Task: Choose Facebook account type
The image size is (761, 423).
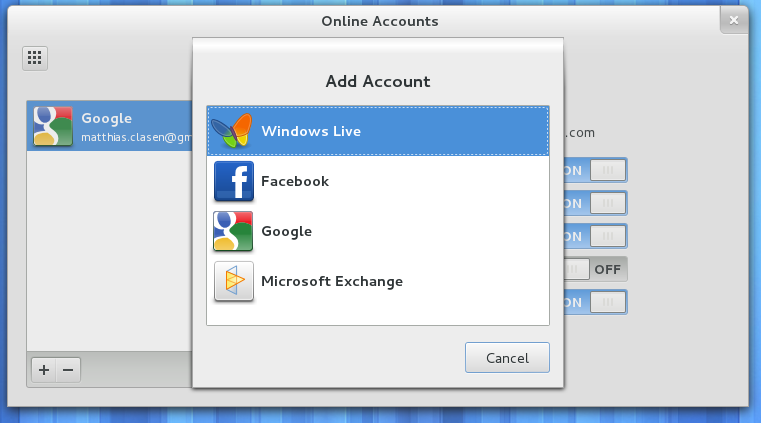Action: point(378,181)
